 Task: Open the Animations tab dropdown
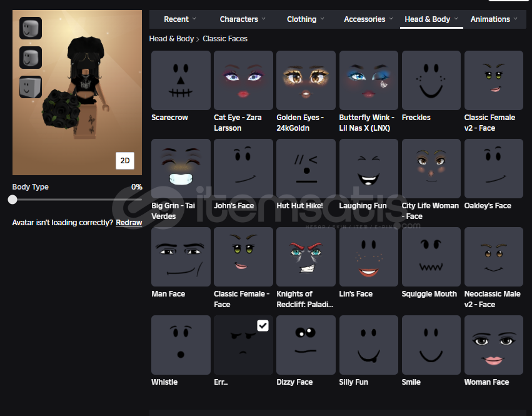(494, 19)
